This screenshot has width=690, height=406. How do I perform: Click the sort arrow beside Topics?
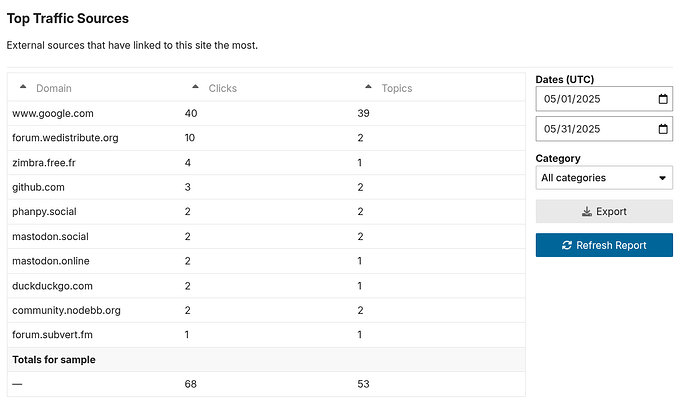pos(368,87)
